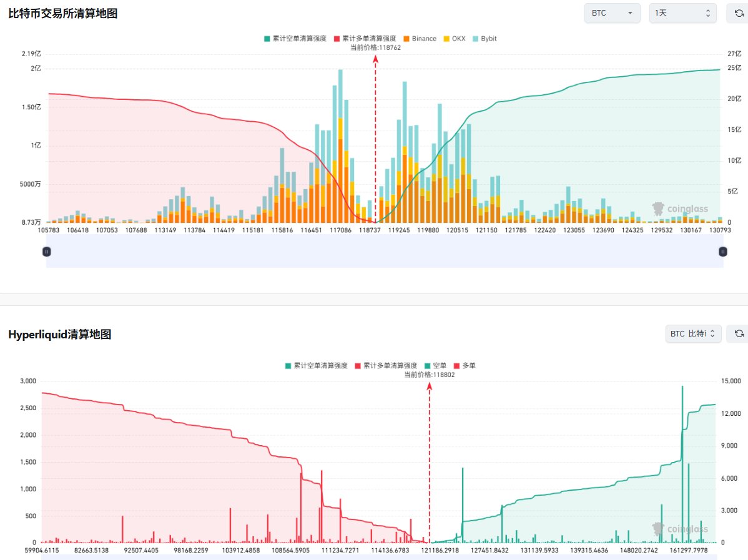The height and width of the screenshot is (560, 748).
Task: Toggle the OKX series legend
Action: coord(454,39)
